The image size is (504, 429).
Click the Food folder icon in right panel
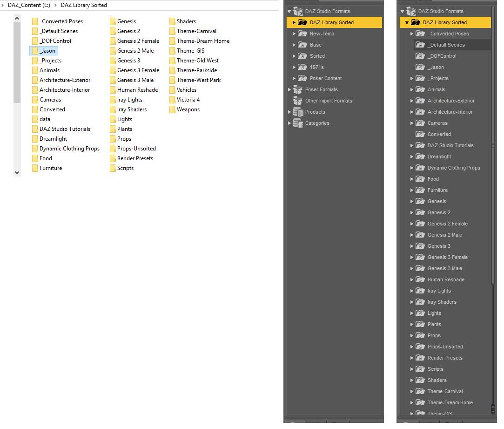click(x=420, y=179)
